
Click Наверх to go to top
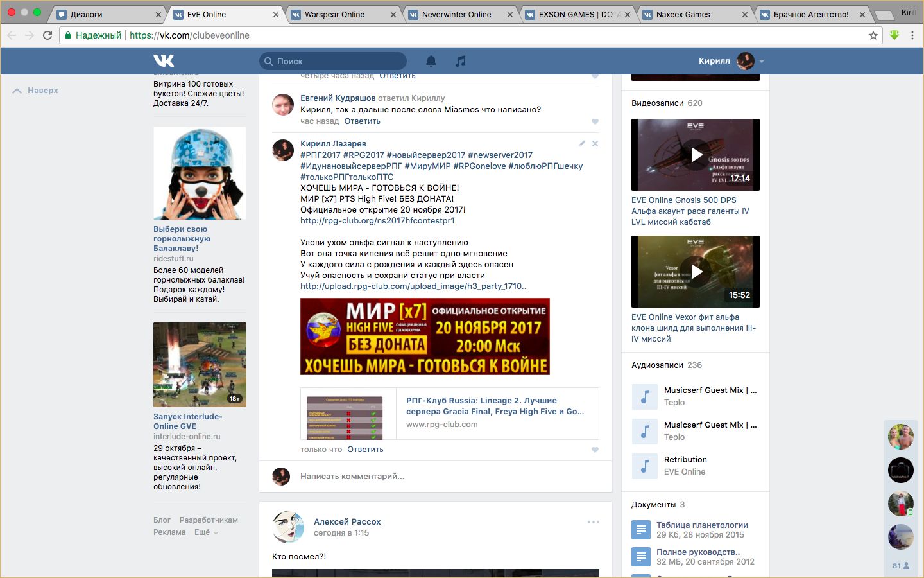tap(35, 91)
